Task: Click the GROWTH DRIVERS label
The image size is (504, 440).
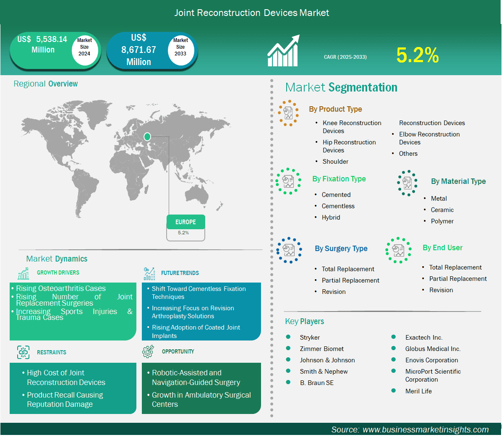Action: click(58, 272)
